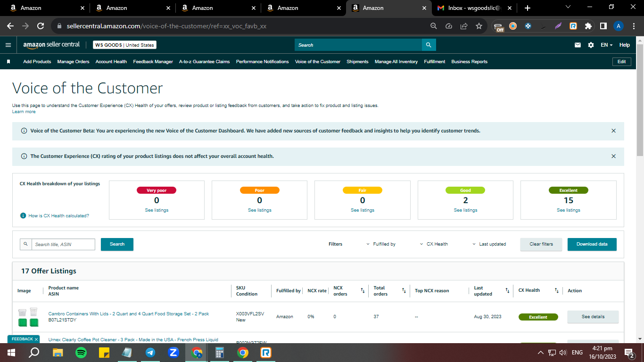Click the Download data button
The image size is (644, 362).
click(x=592, y=244)
